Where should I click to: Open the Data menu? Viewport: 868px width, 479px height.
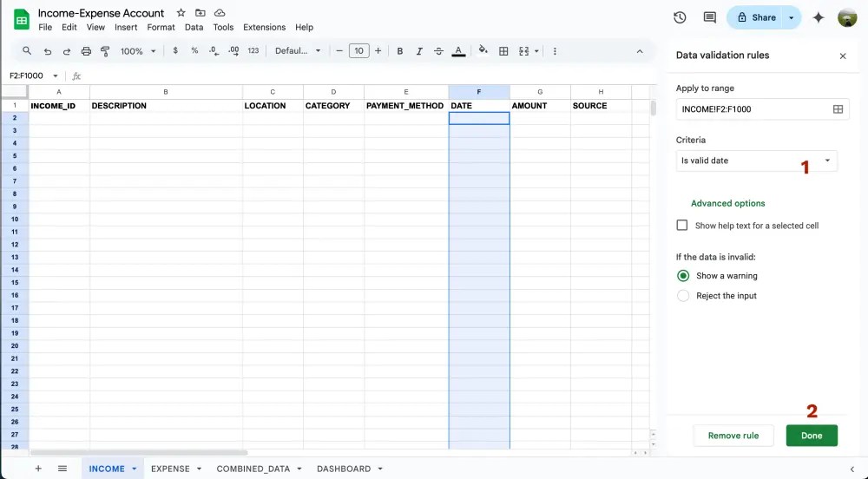[x=194, y=28]
